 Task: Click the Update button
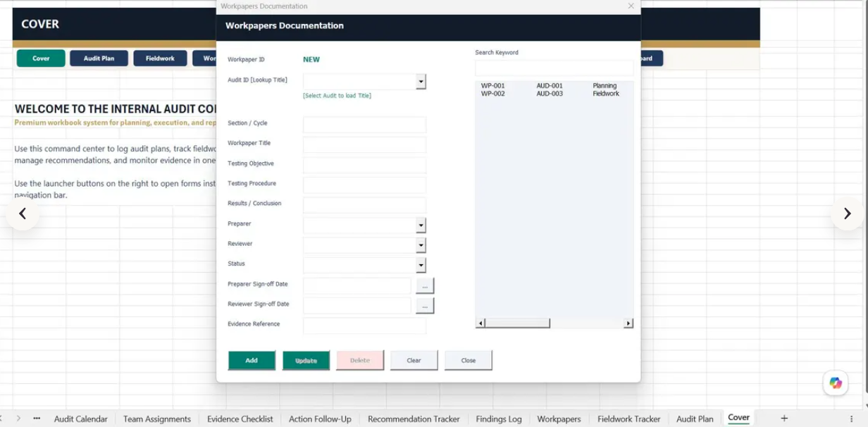click(x=306, y=360)
